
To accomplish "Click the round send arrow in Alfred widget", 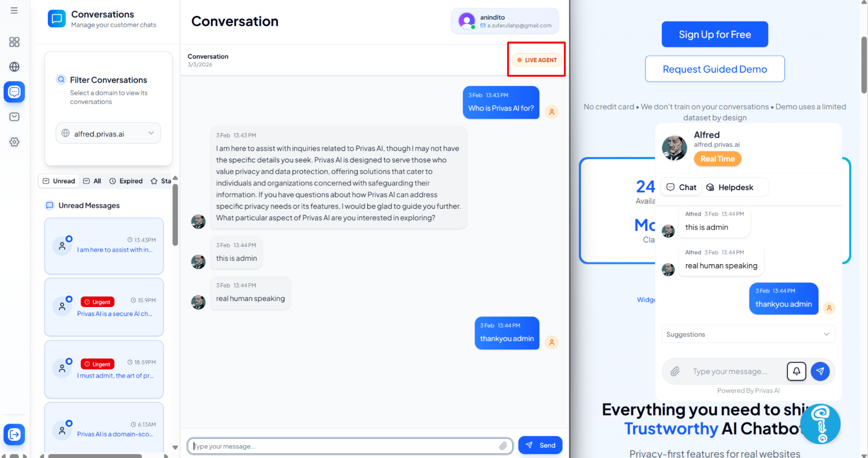I will pyautogui.click(x=820, y=371).
